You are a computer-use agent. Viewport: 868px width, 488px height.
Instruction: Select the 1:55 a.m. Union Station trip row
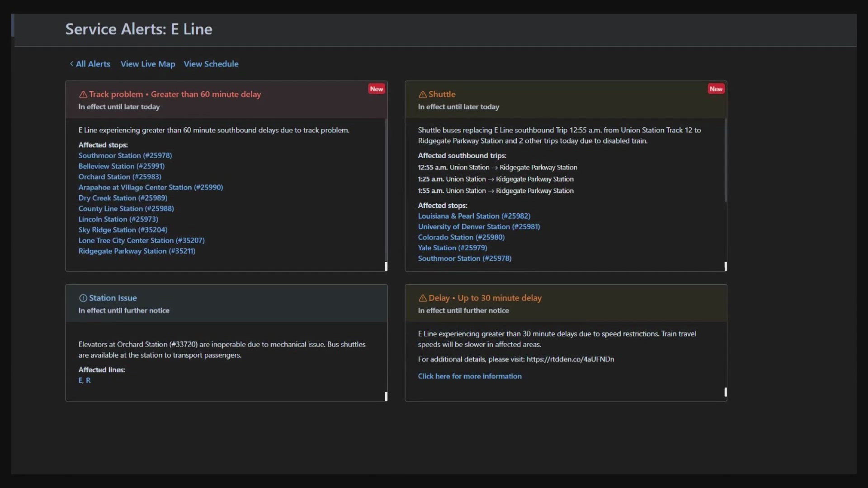[495, 191]
